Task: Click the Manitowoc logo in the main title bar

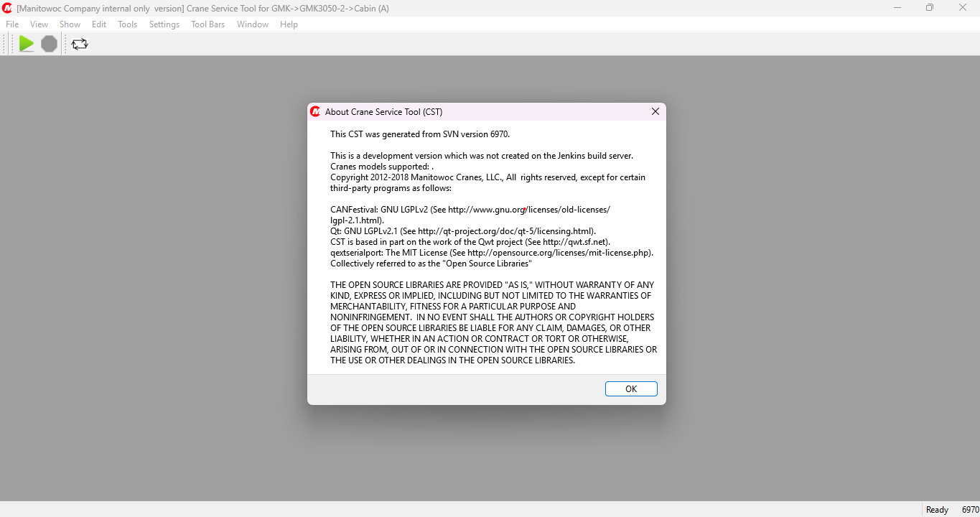Action: (x=7, y=8)
